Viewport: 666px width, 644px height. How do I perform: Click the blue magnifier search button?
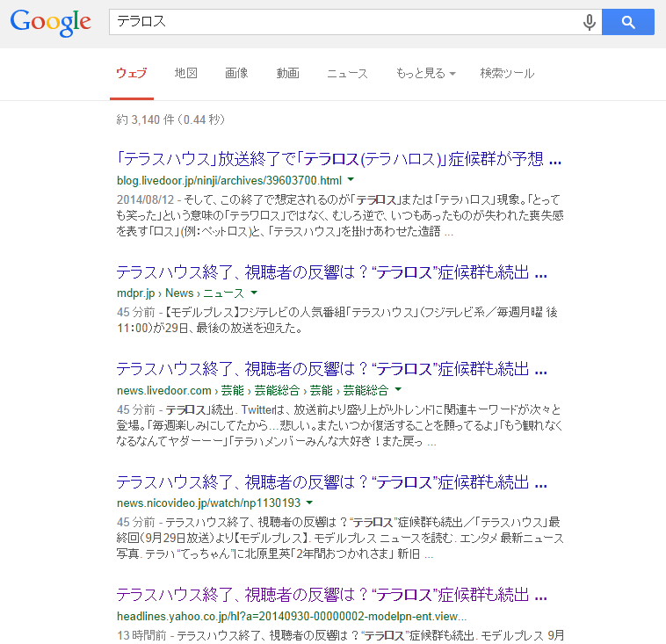point(627,22)
